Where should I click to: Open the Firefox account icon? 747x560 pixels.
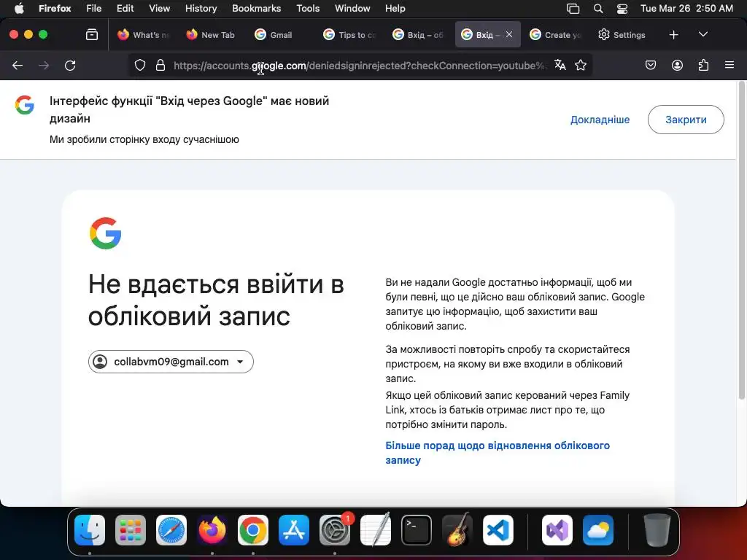coord(677,65)
